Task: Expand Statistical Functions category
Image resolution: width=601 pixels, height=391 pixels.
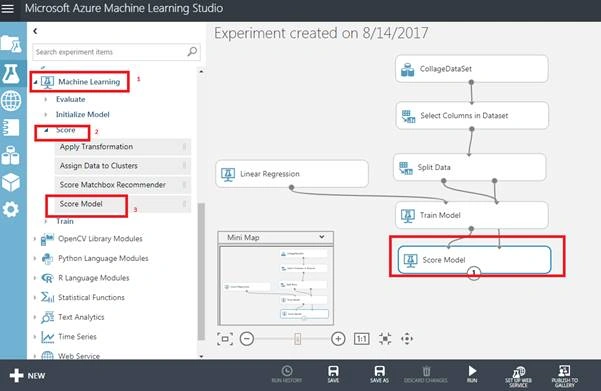Action: point(34,297)
